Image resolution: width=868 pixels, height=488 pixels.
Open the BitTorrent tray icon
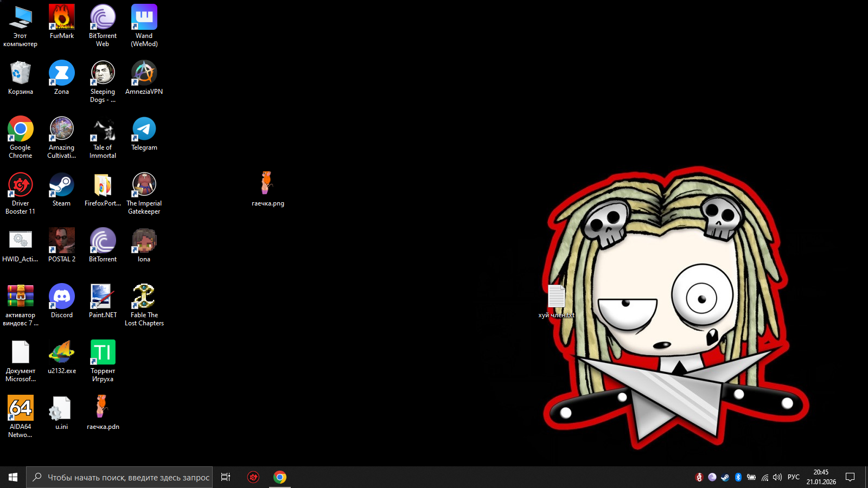click(x=712, y=477)
